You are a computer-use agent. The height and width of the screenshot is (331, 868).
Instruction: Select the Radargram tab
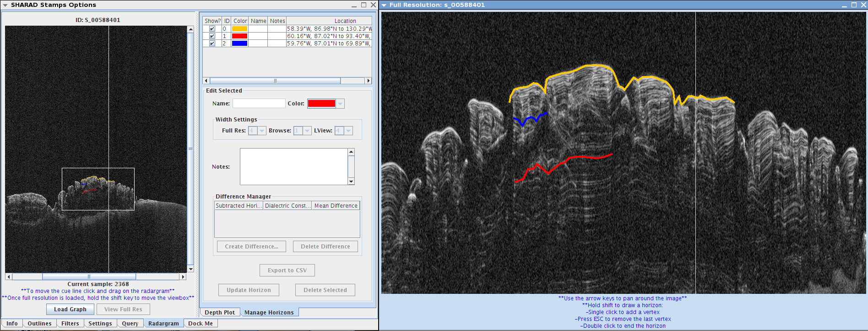(163, 324)
